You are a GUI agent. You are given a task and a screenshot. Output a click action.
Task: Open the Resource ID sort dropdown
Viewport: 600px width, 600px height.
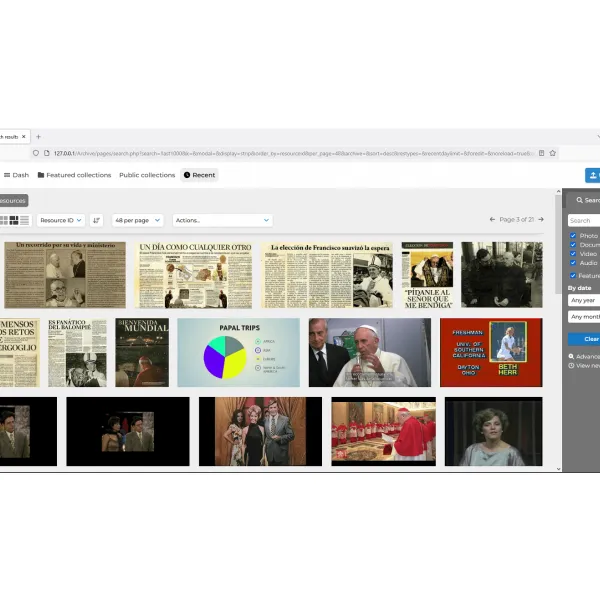tap(61, 220)
